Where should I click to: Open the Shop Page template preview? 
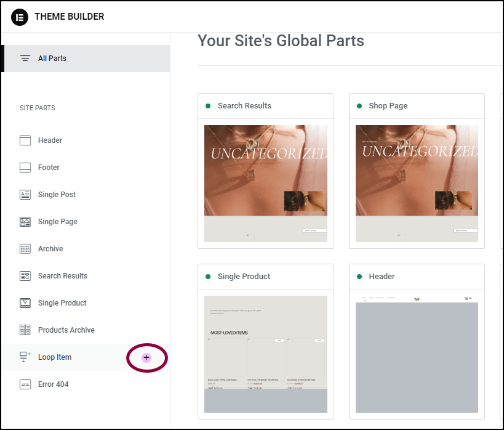coord(417,184)
